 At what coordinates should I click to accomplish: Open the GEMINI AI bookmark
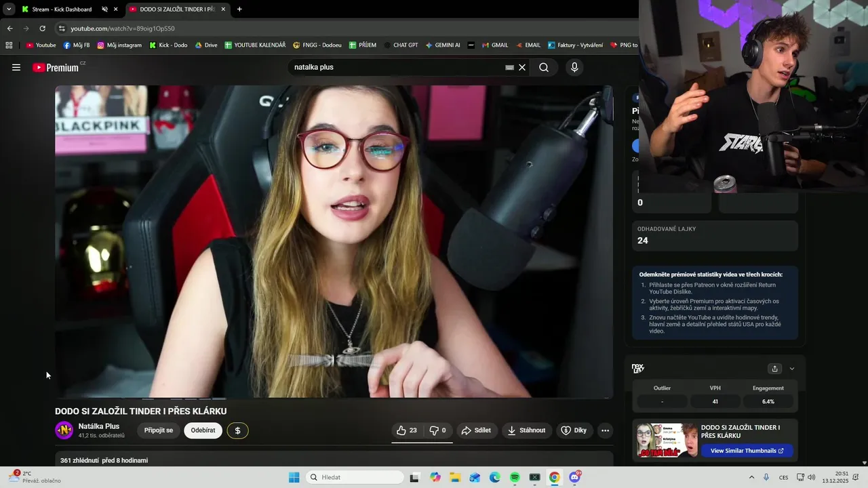pyautogui.click(x=443, y=45)
